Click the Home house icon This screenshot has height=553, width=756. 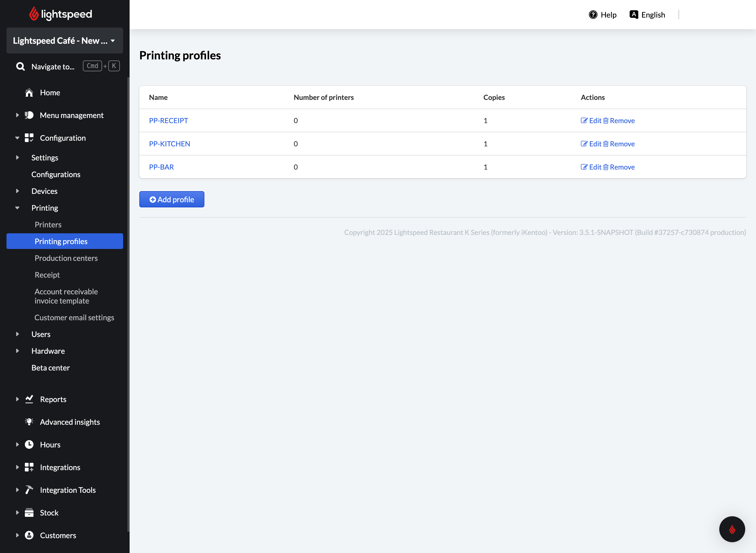pos(29,93)
